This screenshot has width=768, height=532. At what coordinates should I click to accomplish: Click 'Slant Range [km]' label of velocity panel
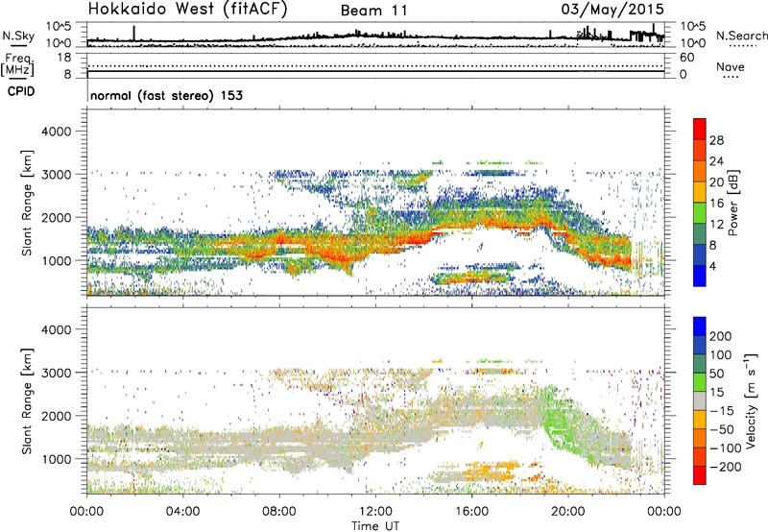(x=27, y=400)
